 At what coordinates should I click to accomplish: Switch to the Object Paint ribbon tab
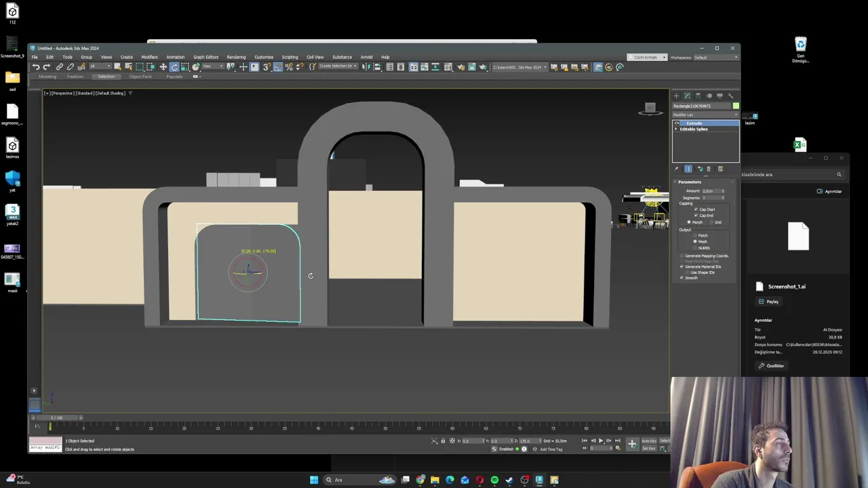[140, 77]
